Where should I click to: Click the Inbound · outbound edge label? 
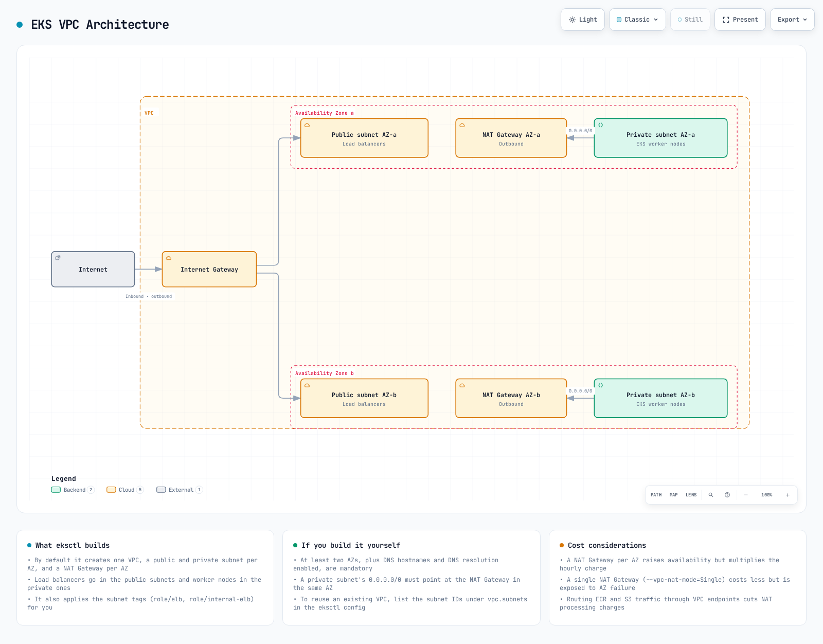[x=149, y=296]
